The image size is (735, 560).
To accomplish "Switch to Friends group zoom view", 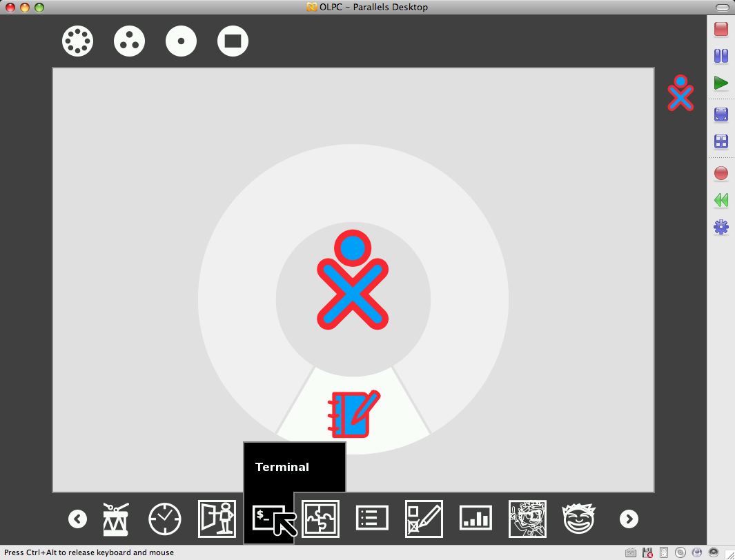I will tap(129, 41).
